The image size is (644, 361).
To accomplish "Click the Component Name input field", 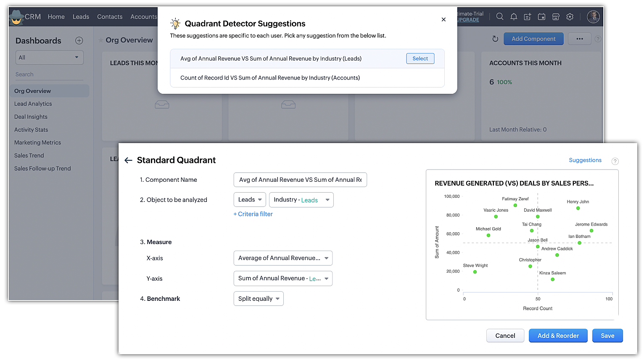I will [300, 180].
